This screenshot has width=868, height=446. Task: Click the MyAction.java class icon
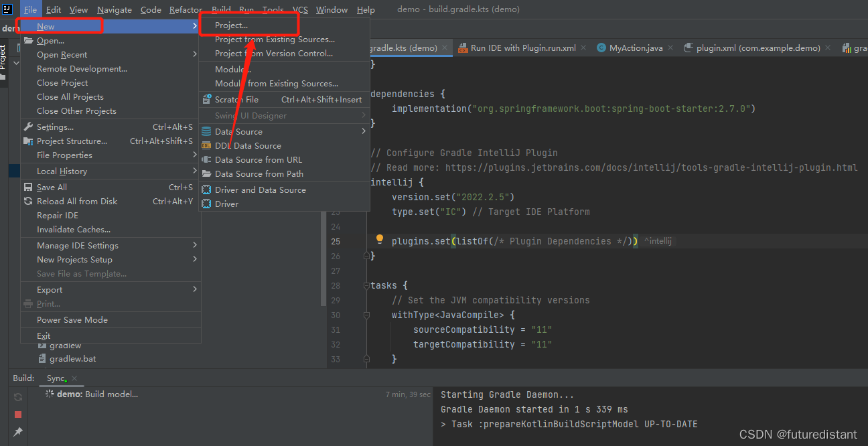601,48
